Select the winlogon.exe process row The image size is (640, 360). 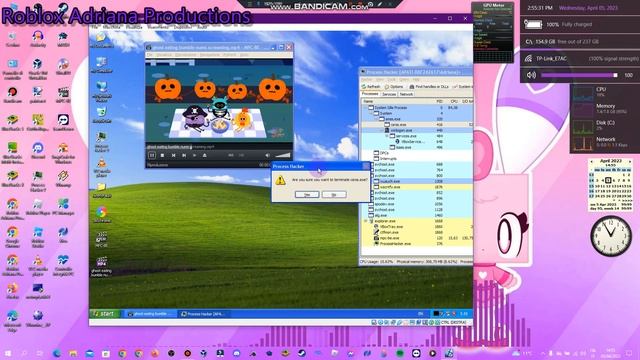click(x=416, y=130)
